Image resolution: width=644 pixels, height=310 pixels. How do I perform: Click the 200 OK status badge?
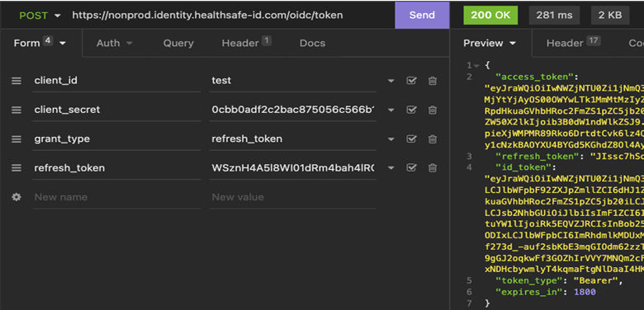pyautogui.click(x=490, y=16)
